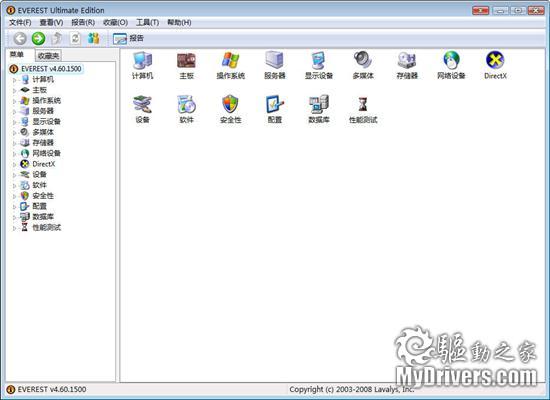Expand the 网络设备 tree node arrow
Viewport: 550px width, 400px height.
[x=14, y=154]
